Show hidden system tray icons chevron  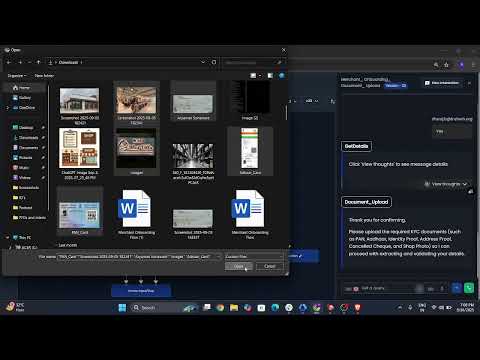(400, 307)
